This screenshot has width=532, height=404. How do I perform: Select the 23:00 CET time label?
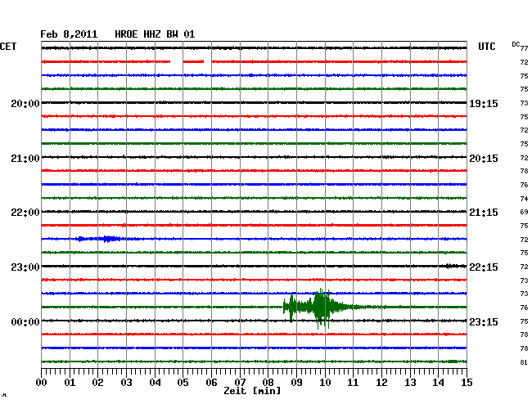click(x=25, y=267)
